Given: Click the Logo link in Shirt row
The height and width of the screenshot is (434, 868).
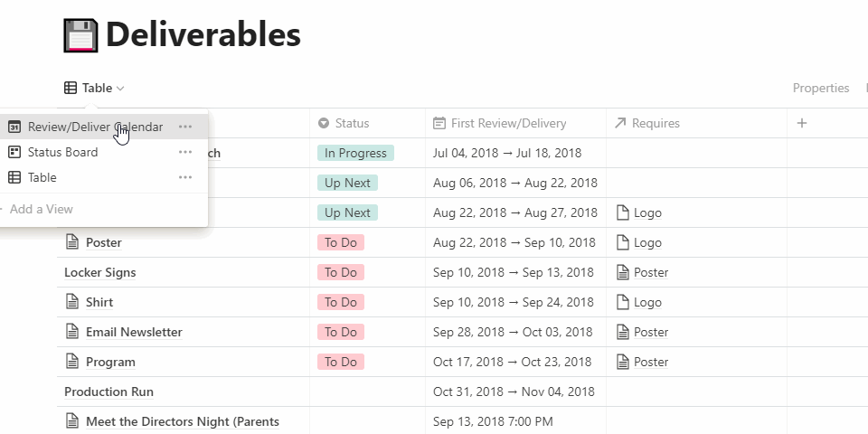Looking at the screenshot, I should coord(646,302).
